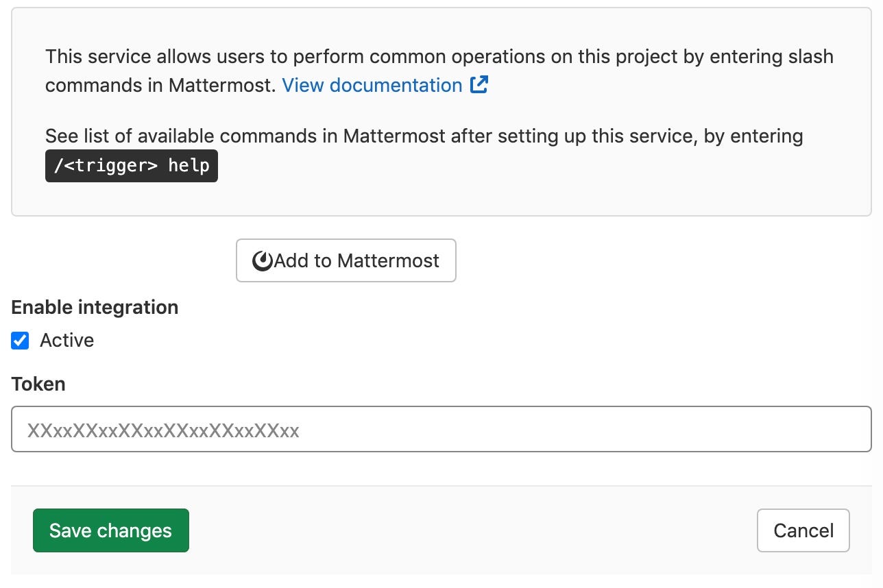Click the Token field label
Image resolution: width=883 pixels, height=588 pixels.
(38, 384)
